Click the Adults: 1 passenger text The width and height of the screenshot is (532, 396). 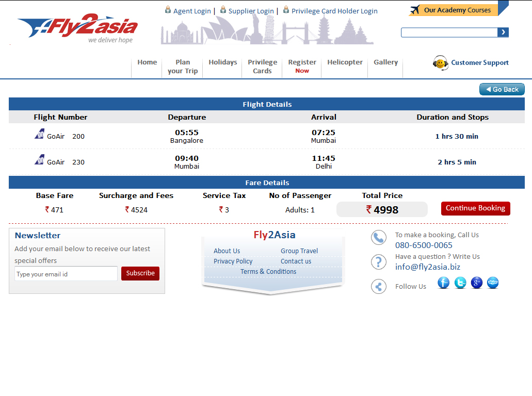(x=300, y=210)
